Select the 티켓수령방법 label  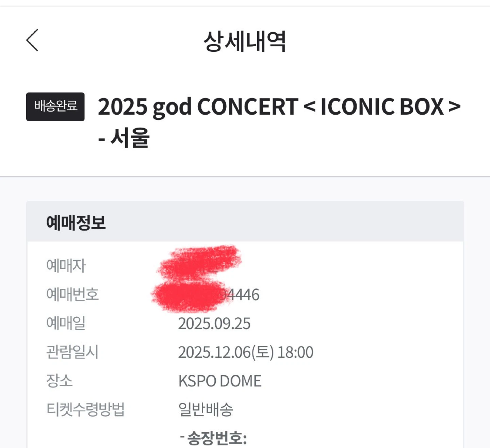point(85,409)
